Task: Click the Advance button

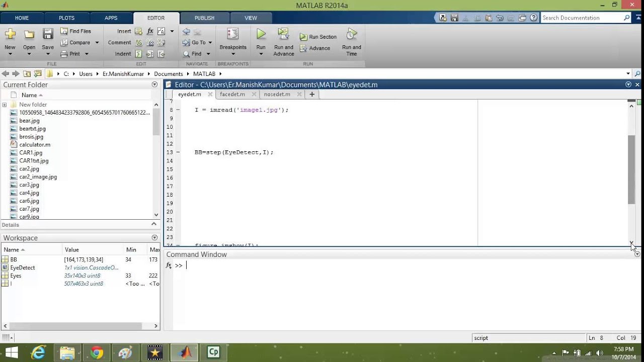Action: point(315,48)
